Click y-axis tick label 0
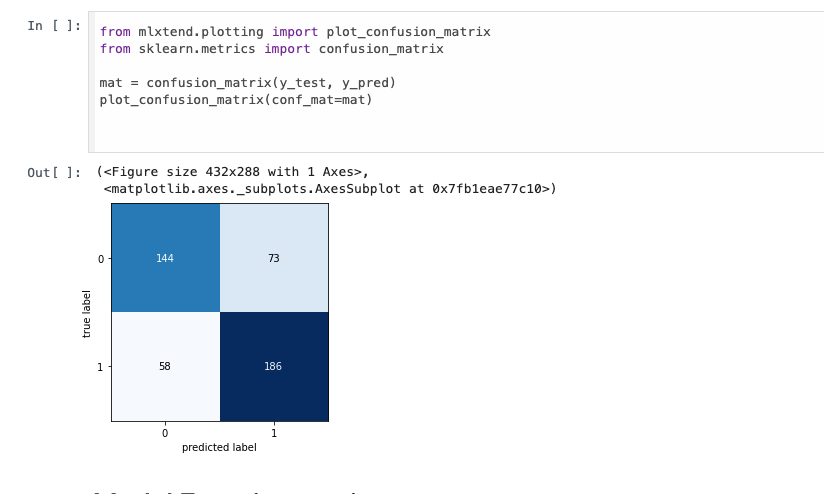Screen dimensions: 824x494 pyautogui.click(x=101, y=259)
